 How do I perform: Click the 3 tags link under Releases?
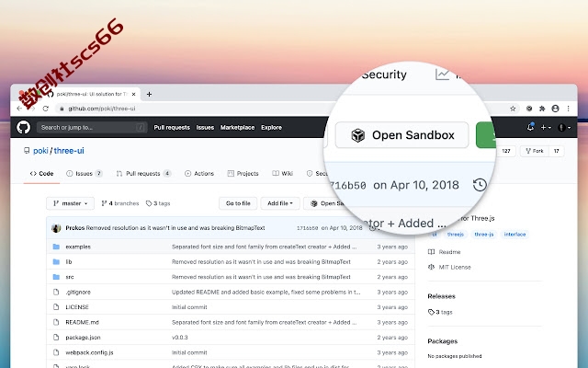point(440,312)
